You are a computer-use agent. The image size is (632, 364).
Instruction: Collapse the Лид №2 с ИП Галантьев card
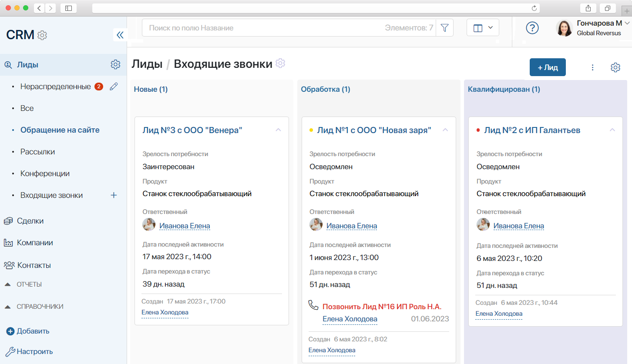coord(612,130)
